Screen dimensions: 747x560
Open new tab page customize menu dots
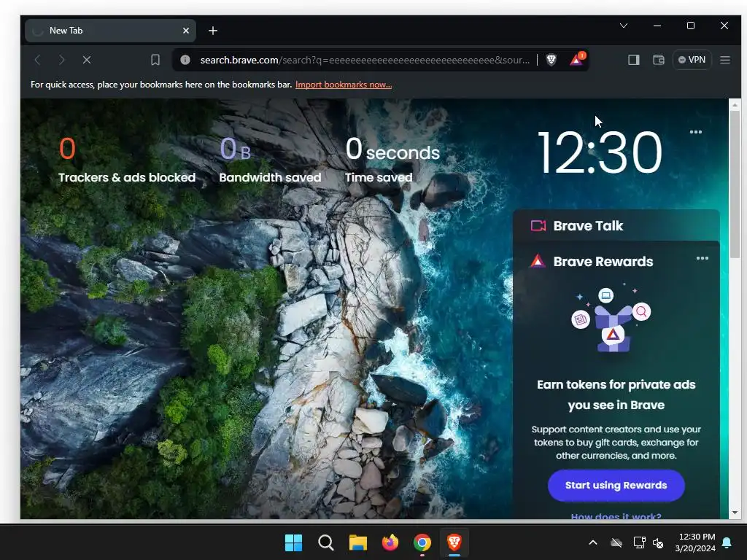[695, 132]
